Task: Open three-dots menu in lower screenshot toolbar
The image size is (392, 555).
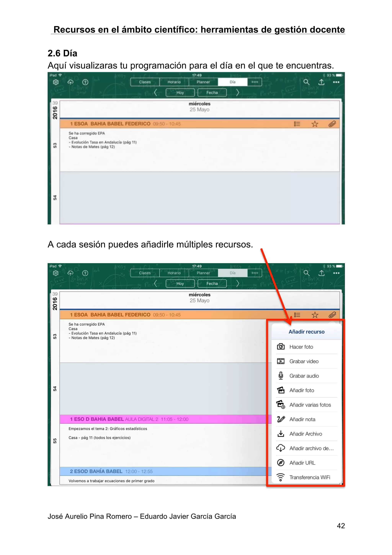Action: 336,273
